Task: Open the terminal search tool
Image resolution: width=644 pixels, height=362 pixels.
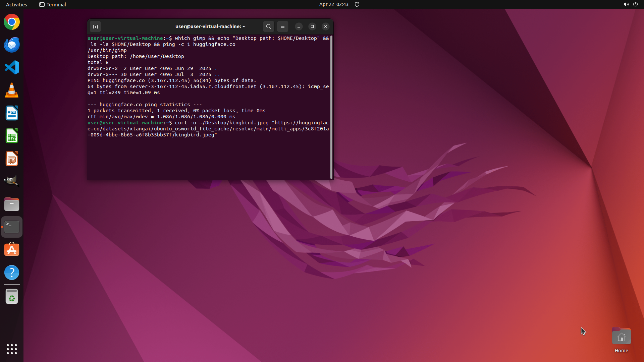Action: coord(268,26)
